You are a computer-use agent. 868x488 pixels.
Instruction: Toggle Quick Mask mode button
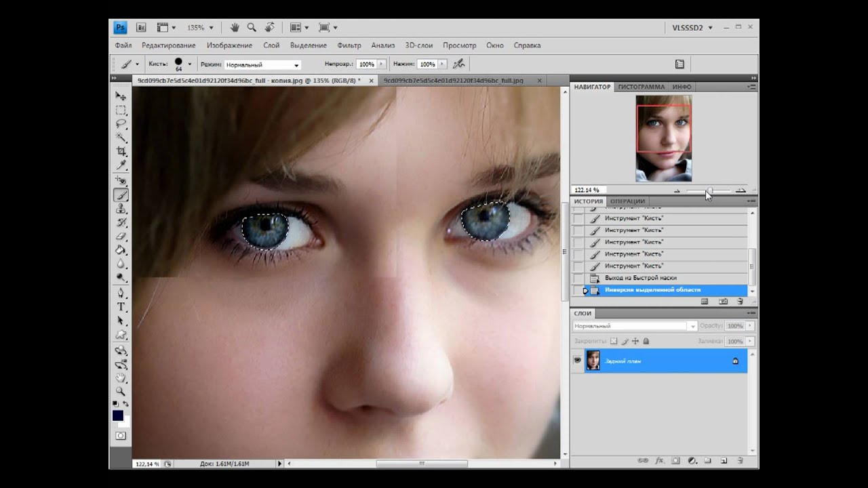[121, 436]
